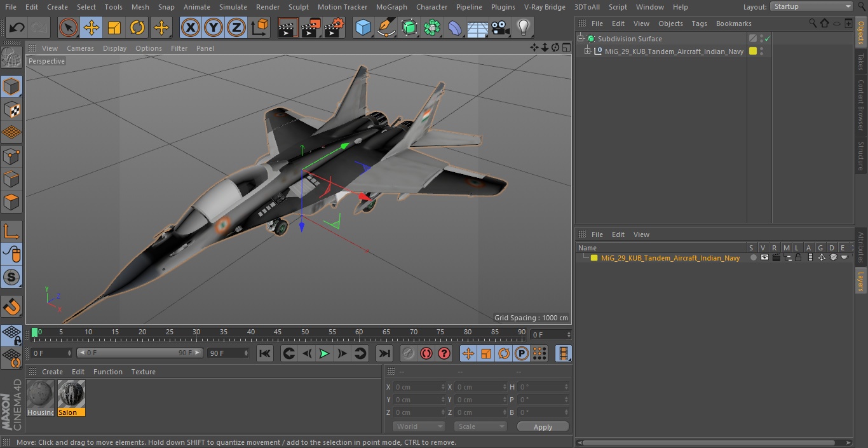868x448 pixels.
Task: Enable the Axis mode icon
Action: pyautogui.click(x=11, y=232)
